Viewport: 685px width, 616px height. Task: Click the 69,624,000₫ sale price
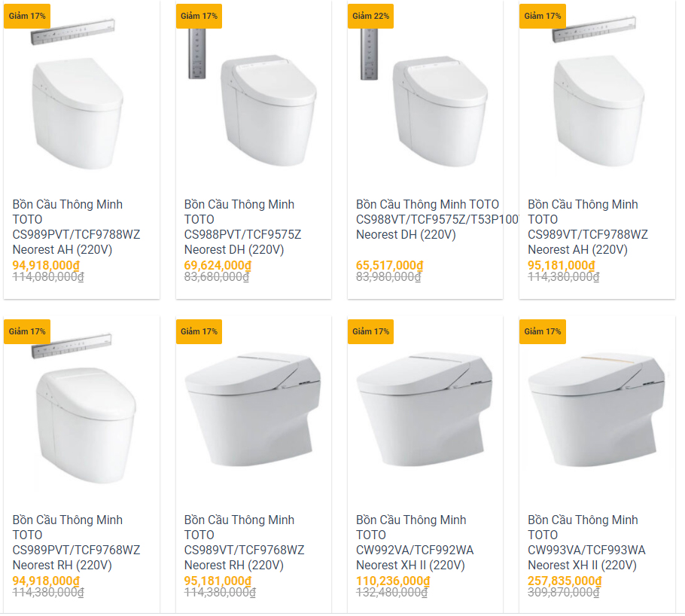click(218, 265)
